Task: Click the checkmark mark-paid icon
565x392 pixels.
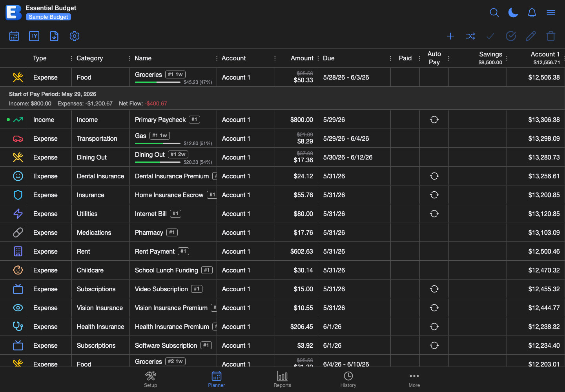Action: pos(490,36)
